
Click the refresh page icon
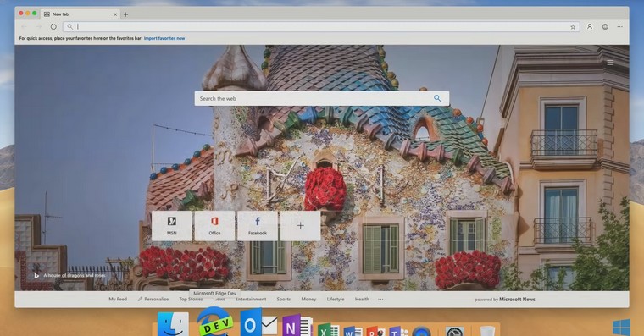click(x=53, y=27)
